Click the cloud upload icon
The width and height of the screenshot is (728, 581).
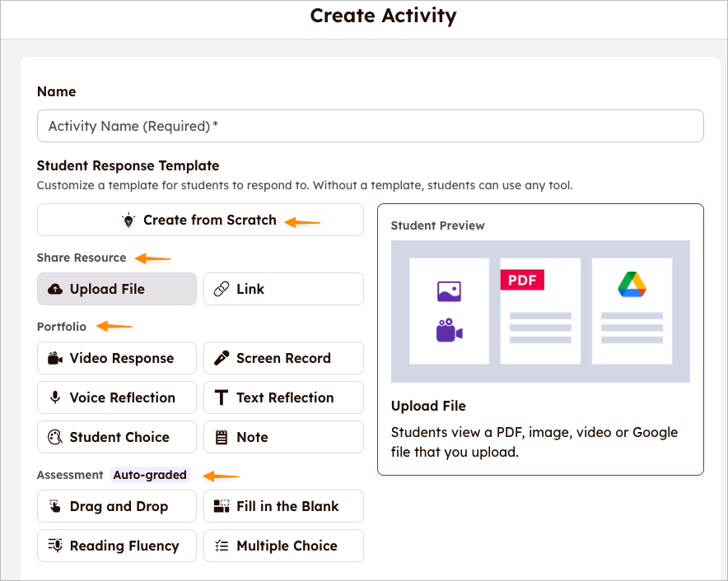55,290
